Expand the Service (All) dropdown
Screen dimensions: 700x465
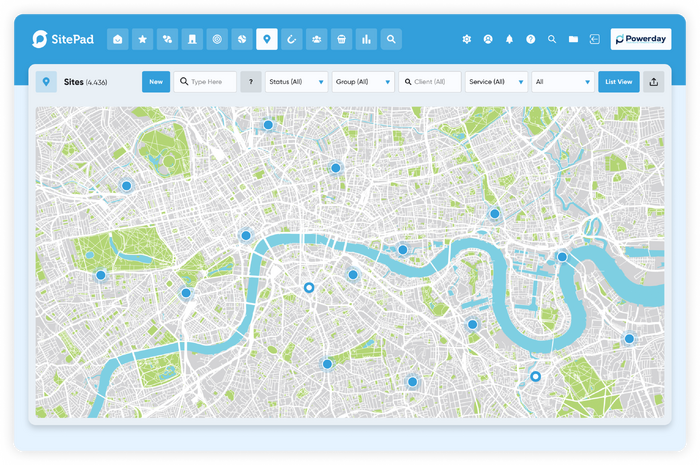pos(496,82)
